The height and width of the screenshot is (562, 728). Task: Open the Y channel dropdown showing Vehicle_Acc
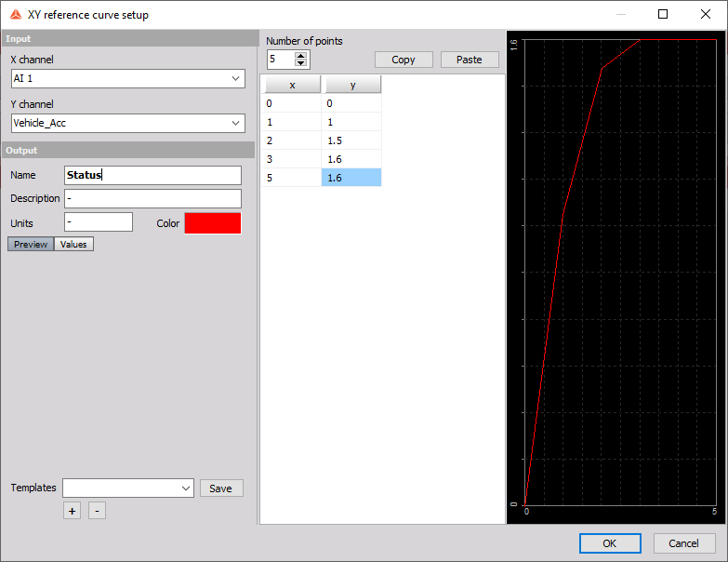pos(128,123)
